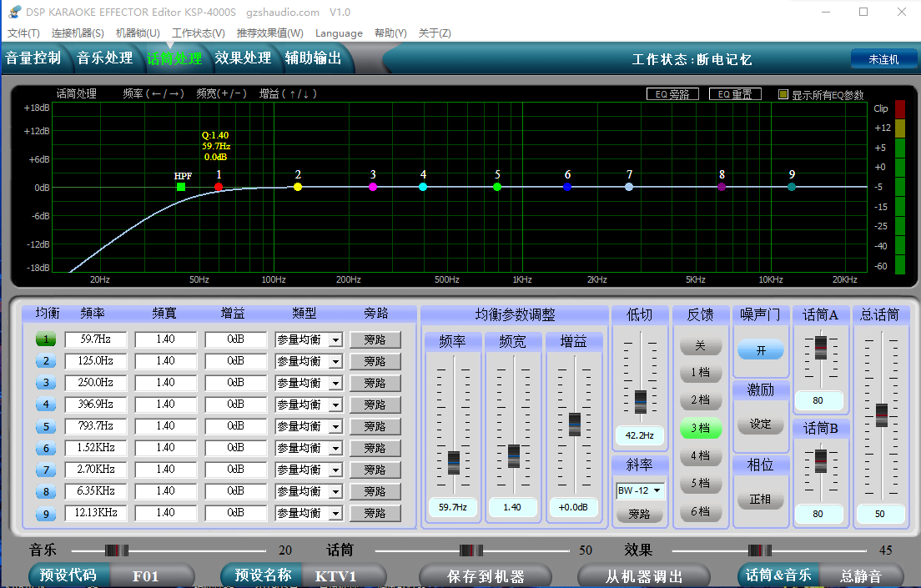
Task: Select magenta EQ node 3 on graph
Action: click(x=373, y=187)
